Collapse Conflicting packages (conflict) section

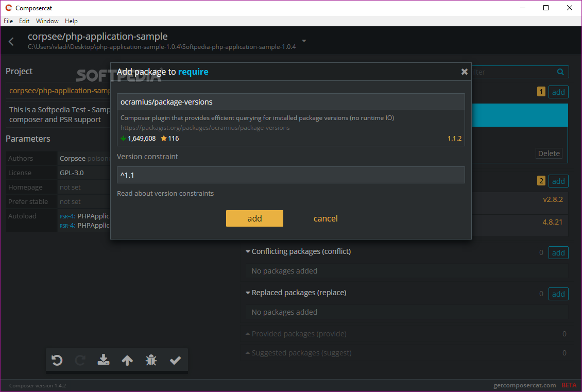(x=298, y=251)
